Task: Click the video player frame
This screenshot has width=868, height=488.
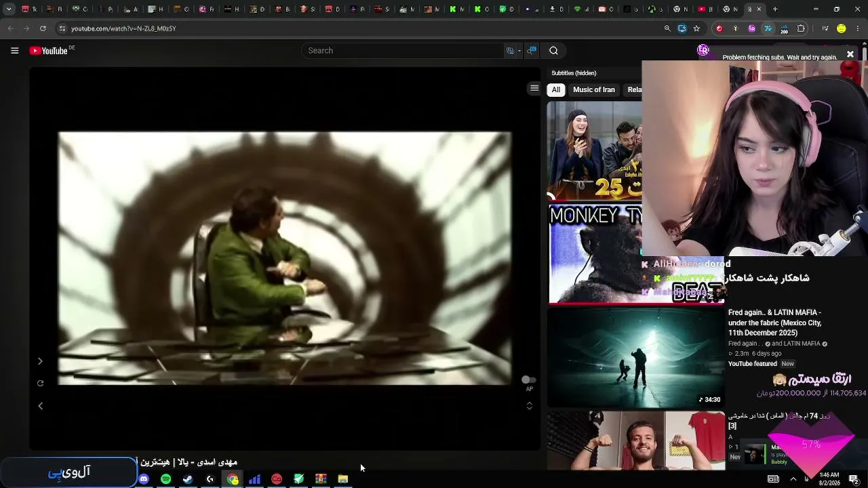Action: click(285, 258)
